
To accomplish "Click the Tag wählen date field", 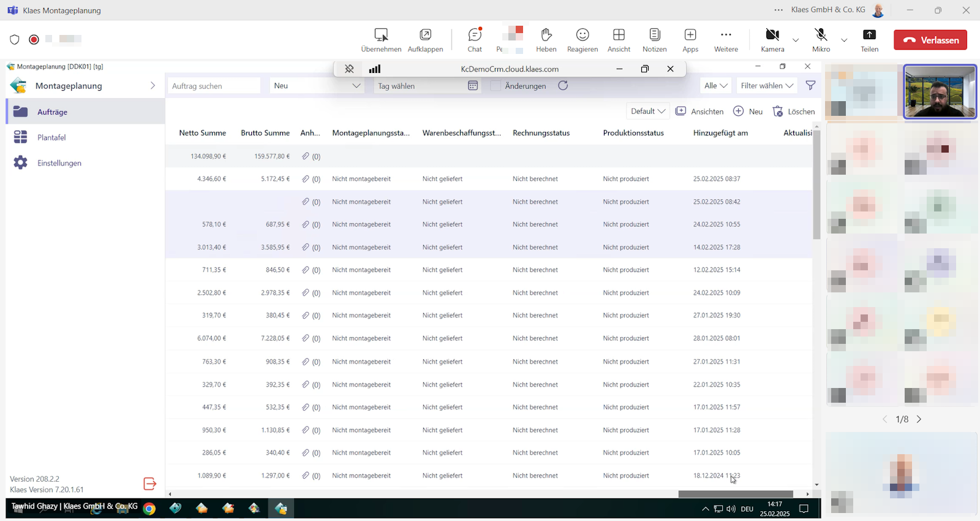I will (420, 86).
